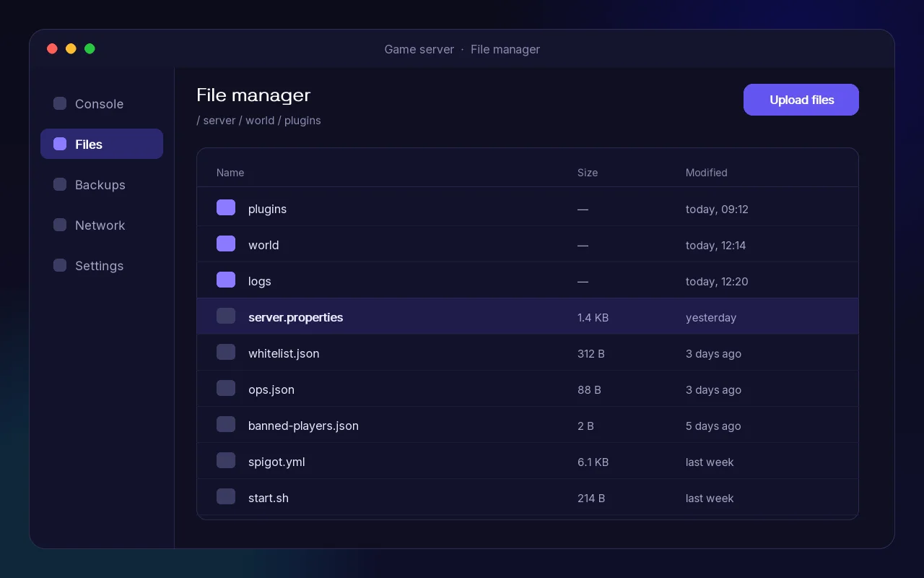Navigate to server in the breadcrumb
This screenshot has height=578, width=924.
click(x=219, y=120)
